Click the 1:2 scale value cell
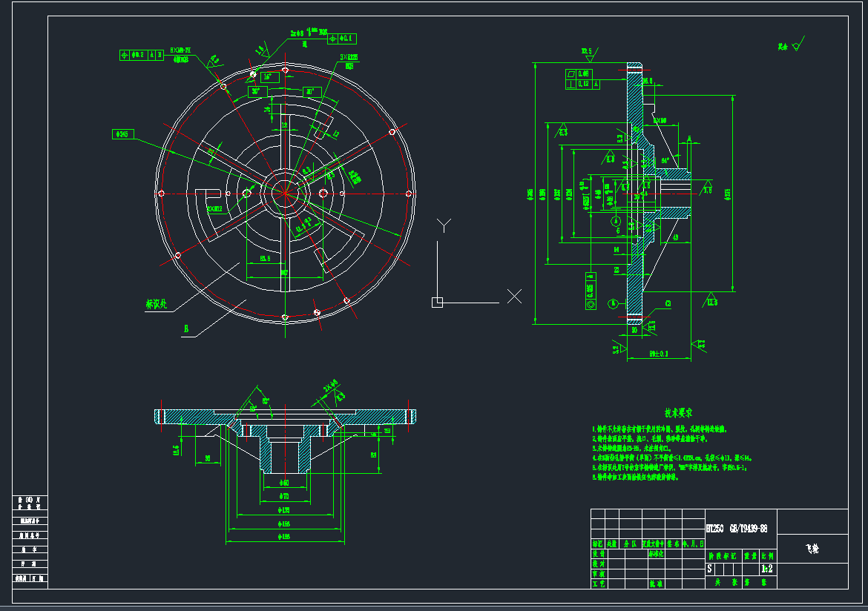This screenshot has width=868, height=611. (767, 569)
